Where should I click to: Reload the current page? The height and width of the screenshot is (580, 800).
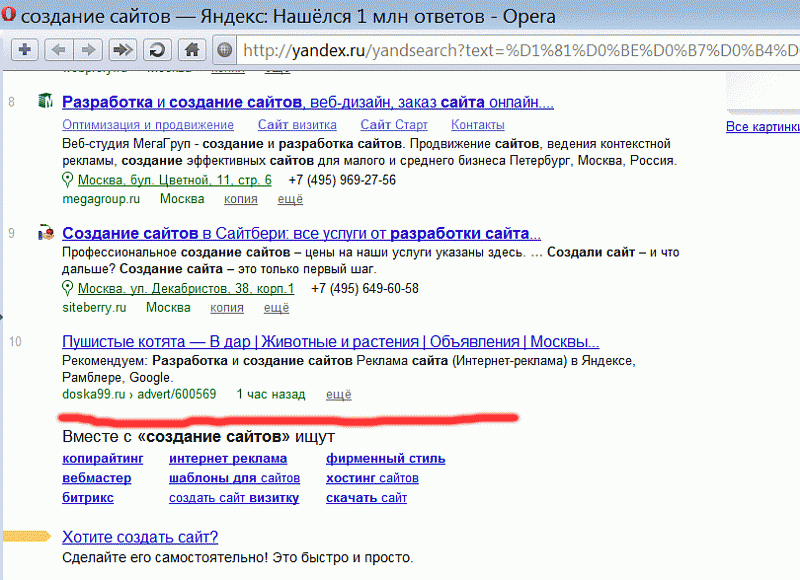click(x=157, y=49)
